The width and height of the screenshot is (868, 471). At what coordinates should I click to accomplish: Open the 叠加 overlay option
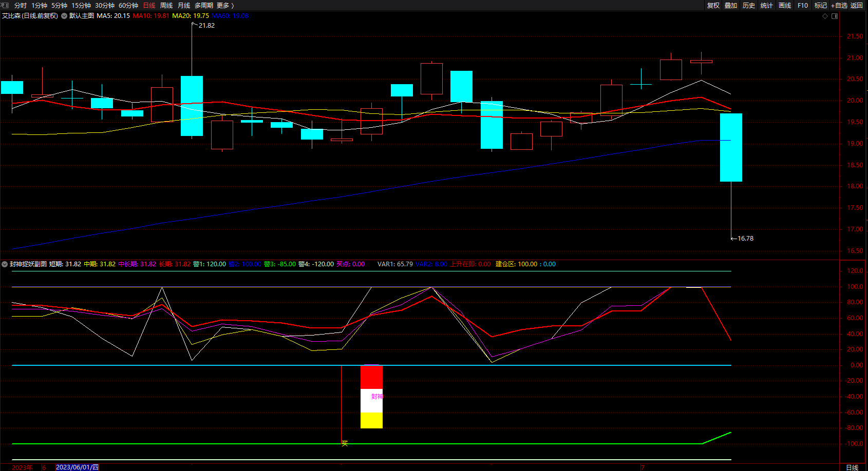point(731,5)
